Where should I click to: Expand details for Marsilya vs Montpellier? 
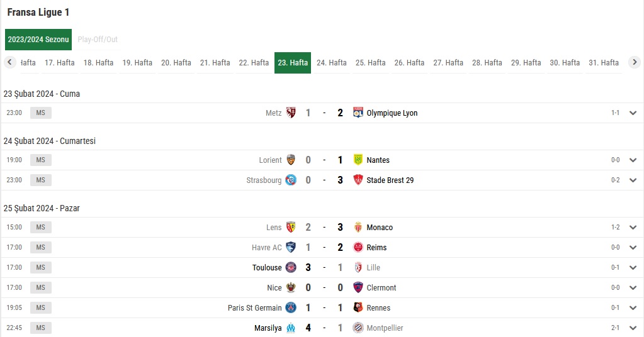(633, 328)
